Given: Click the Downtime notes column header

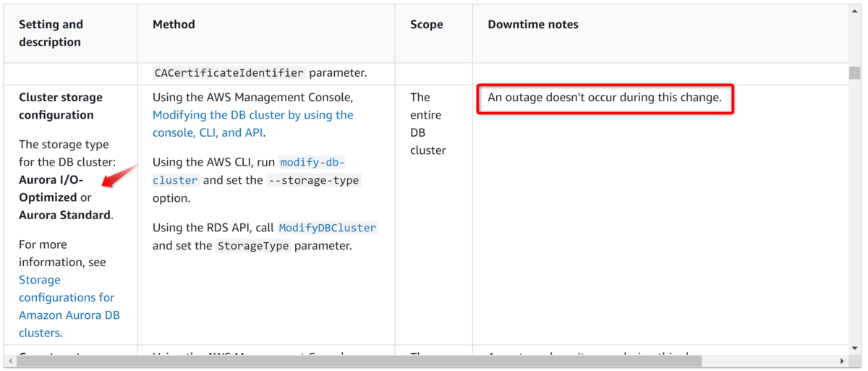Looking at the screenshot, I should click(533, 25).
